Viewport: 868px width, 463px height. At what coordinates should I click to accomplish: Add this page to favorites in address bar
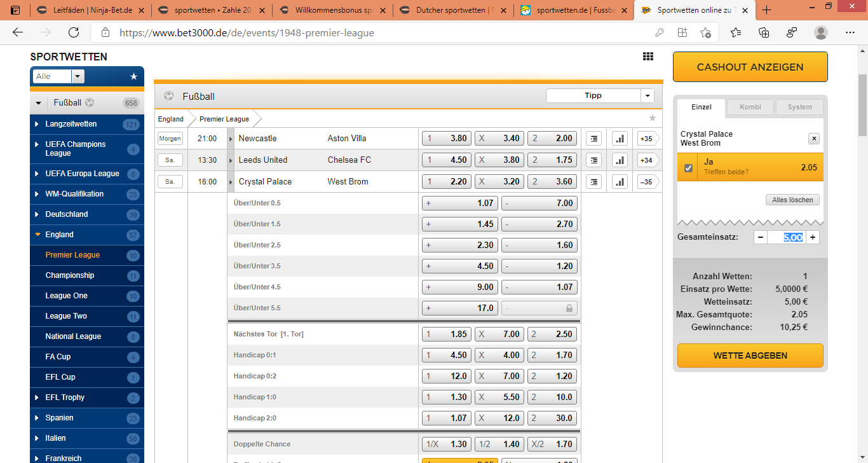click(x=705, y=32)
